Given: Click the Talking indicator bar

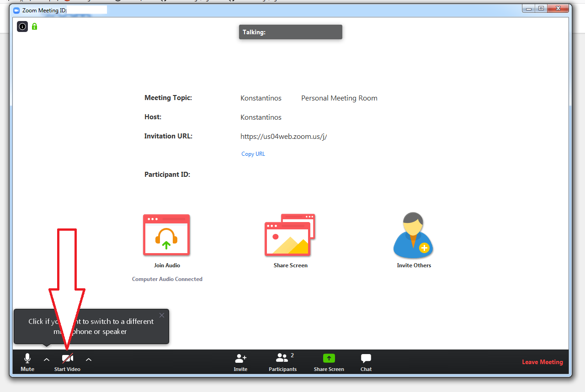Looking at the screenshot, I should coord(290,32).
